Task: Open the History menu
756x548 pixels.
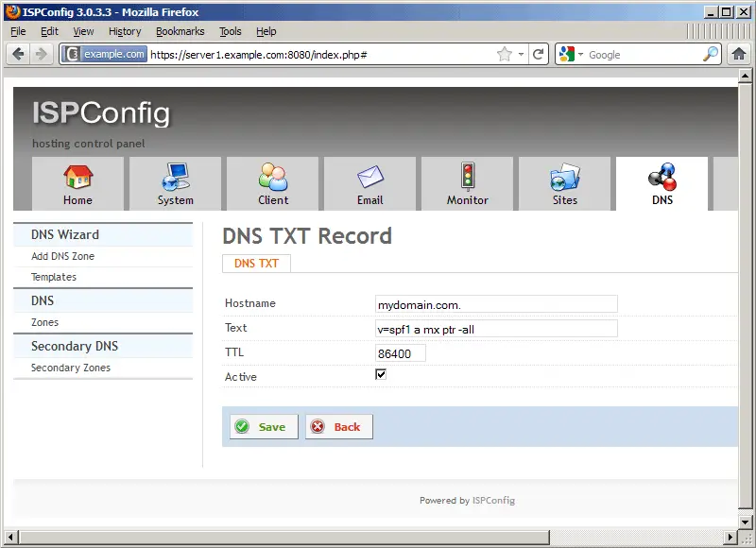Action: (x=125, y=31)
